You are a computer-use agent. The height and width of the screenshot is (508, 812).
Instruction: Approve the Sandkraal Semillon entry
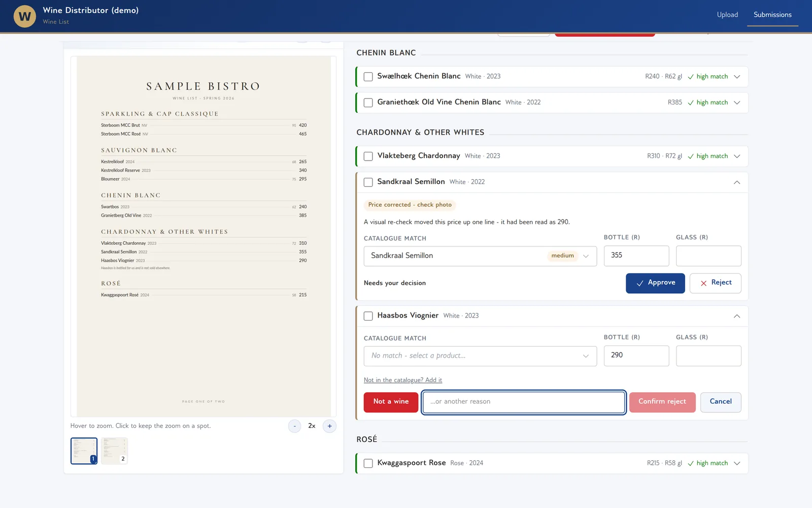(655, 283)
